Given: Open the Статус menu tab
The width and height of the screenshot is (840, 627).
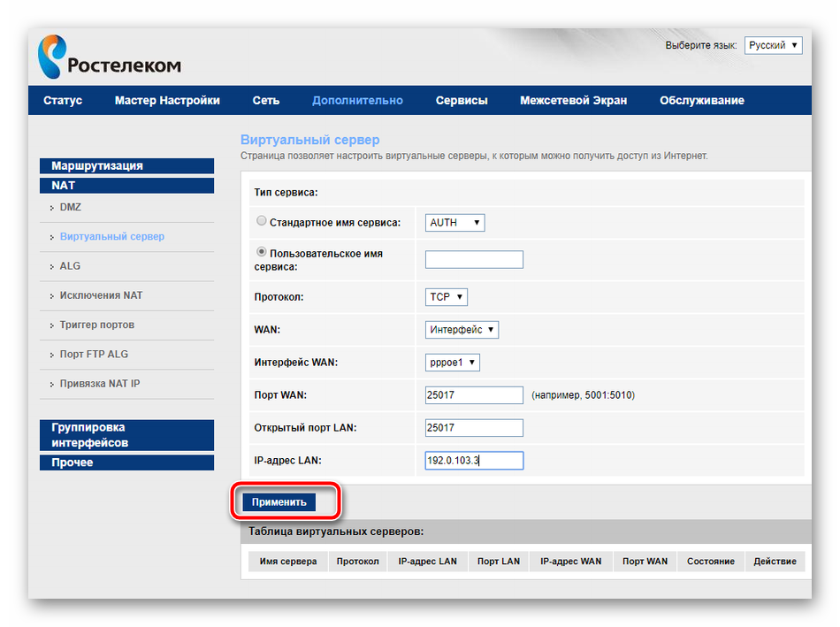Looking at the screenshot, I should 63,101.
